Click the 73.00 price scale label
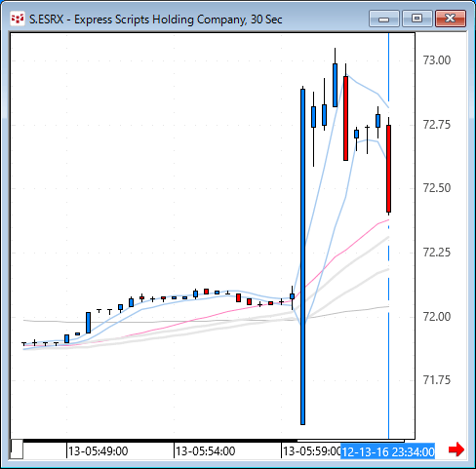This screenshot has height=469, width=476. click(436, 60)
